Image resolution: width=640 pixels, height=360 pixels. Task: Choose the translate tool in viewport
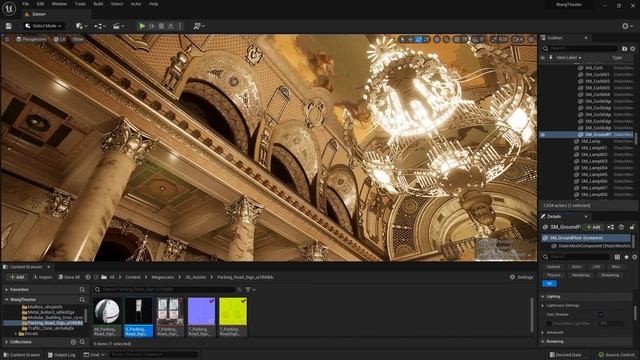[411, 39]
